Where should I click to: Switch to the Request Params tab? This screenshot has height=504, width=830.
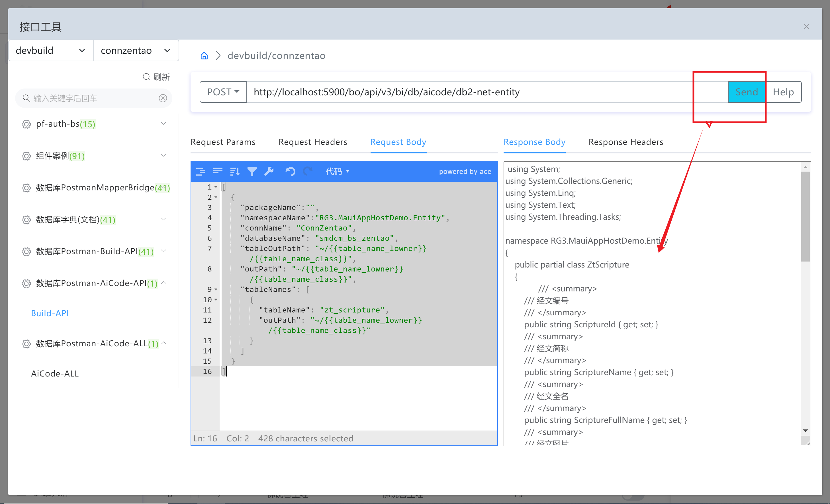223,142
